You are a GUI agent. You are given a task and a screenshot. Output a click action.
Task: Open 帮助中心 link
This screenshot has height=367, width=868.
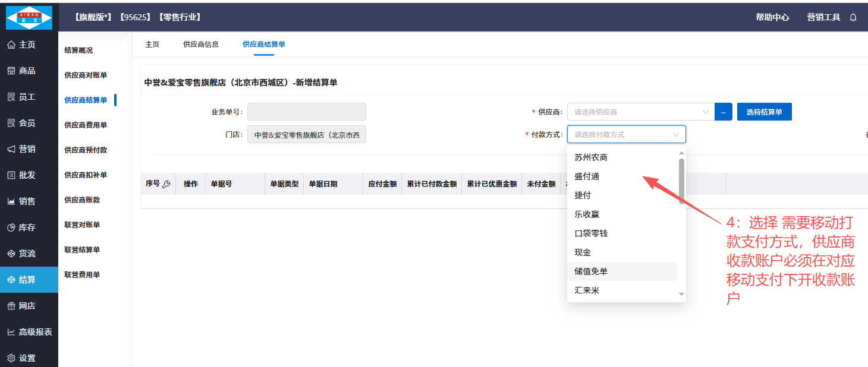(772, 17)
